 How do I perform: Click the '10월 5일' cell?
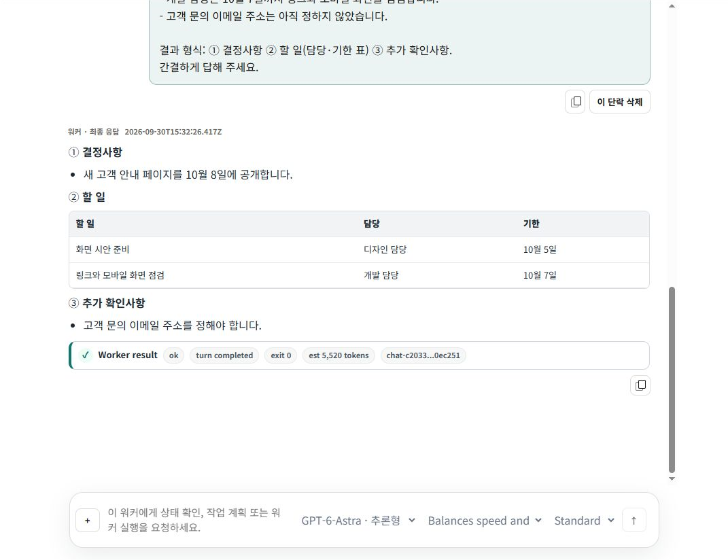[x=540, y=249]
